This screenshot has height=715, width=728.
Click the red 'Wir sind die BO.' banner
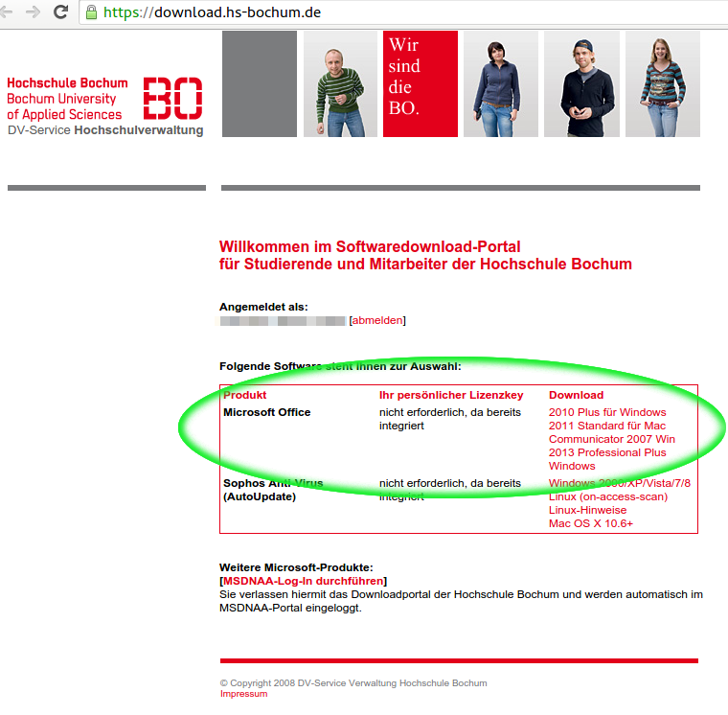(420, 83)
